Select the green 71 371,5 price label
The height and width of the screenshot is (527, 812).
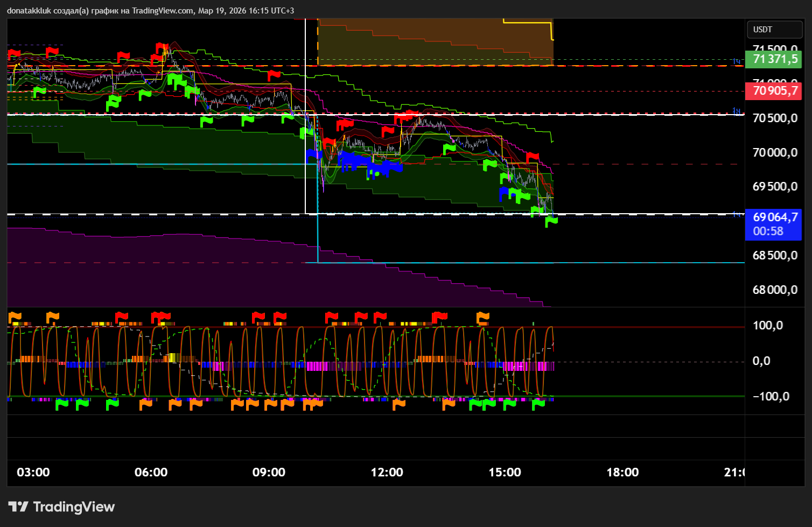pos(773,59)
